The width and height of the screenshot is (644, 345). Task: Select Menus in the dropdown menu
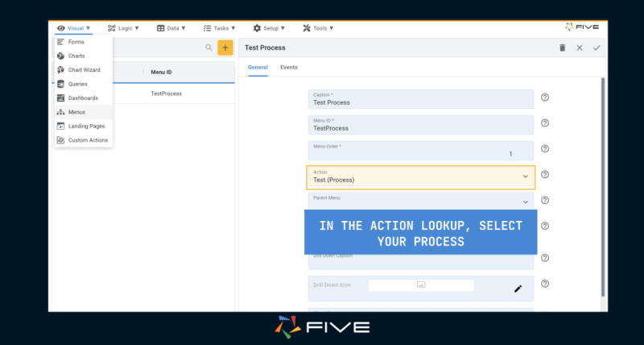click(x=84, y=112)
